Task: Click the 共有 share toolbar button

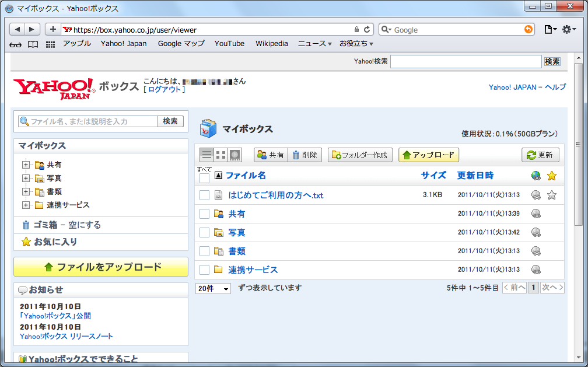Action: coord(271,155)
